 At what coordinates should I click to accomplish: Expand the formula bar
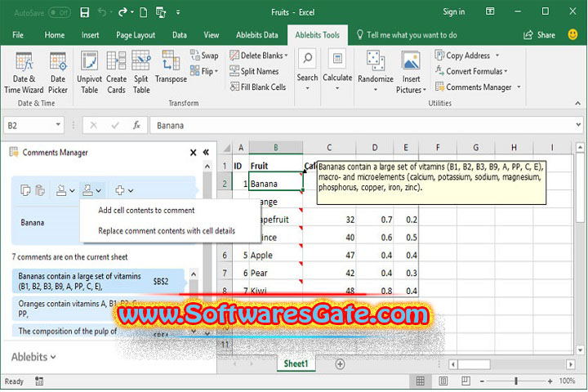click(x=578, y=124)
